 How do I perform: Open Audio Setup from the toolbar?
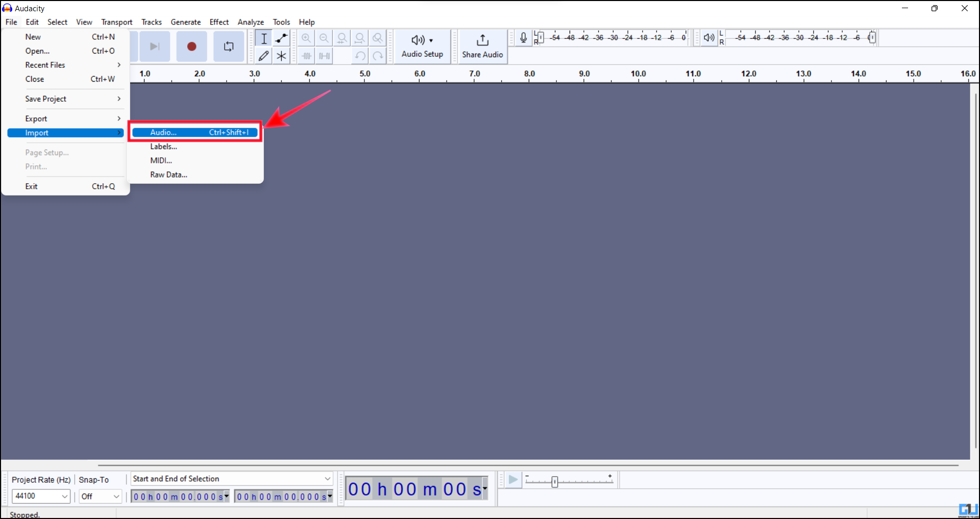[x=422, y=46]
